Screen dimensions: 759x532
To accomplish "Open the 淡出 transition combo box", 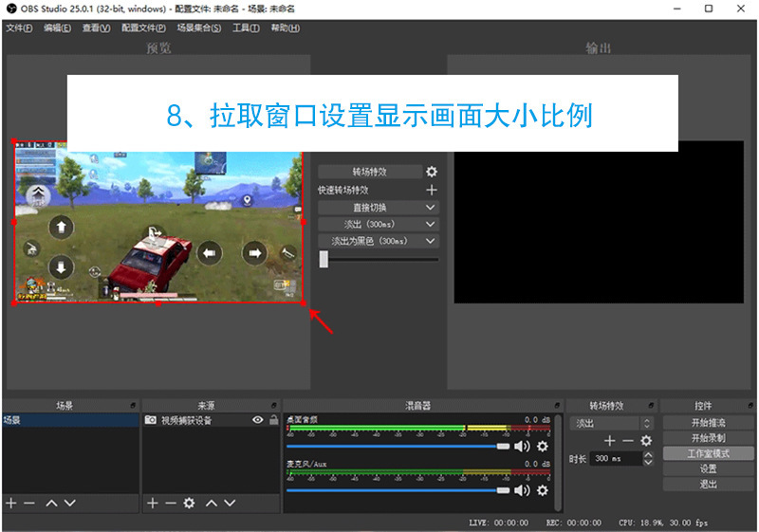I will [611, 424].
